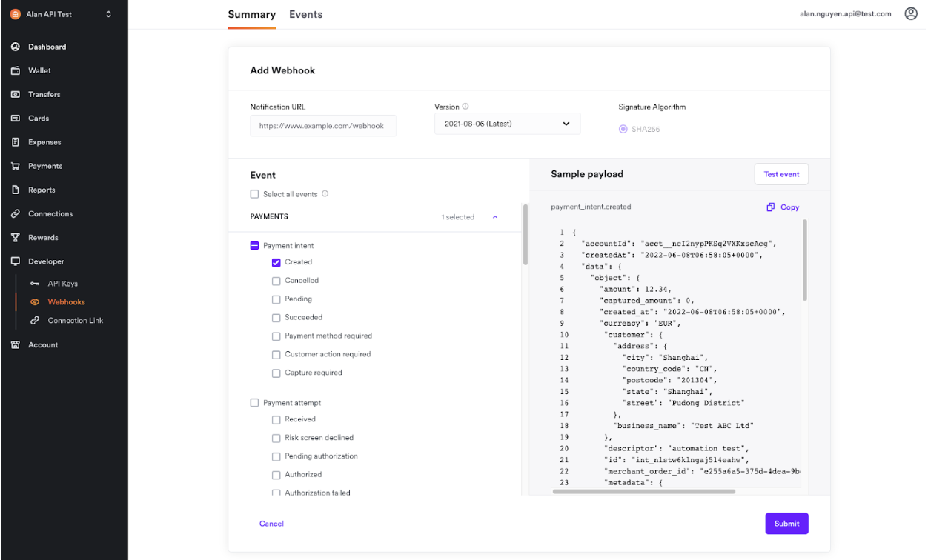Screen dimensions: 928x560
Task: Switch to the Events tab
Action: tap(305, 14)
